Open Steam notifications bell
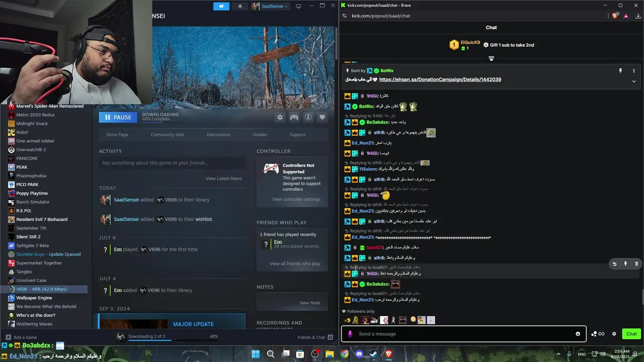Image resolution: width=644 pixels, height=362 pixels. pyautogui.click(x=240, y=6)
